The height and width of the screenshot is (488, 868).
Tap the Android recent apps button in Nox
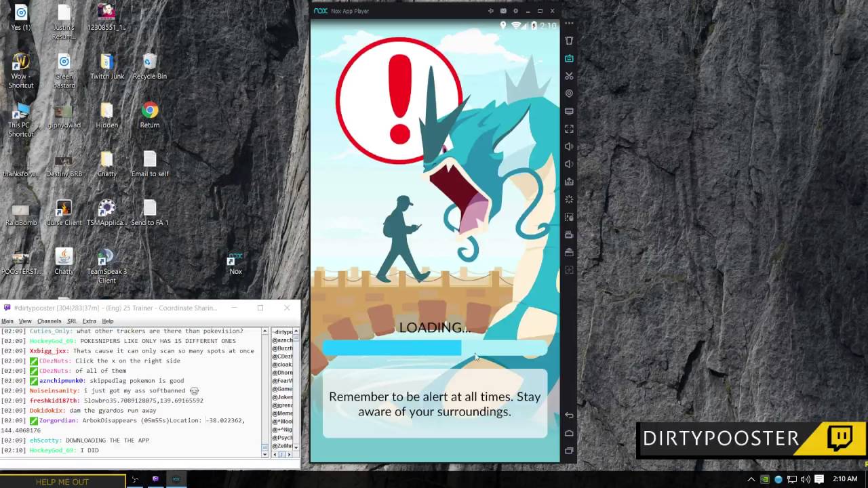[569, 450]
